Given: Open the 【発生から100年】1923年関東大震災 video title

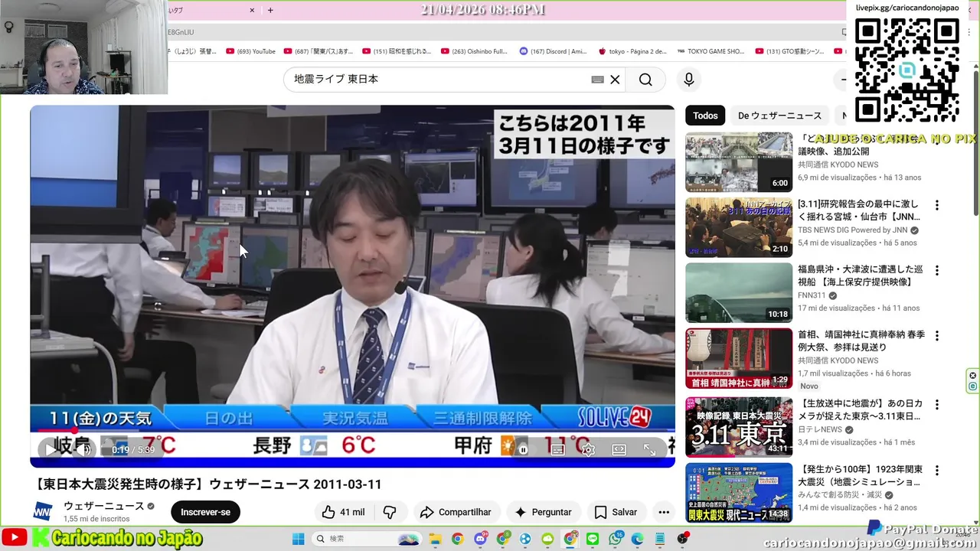Looking at the screenshot, I should pyautogui.click(x=859, y=475).
